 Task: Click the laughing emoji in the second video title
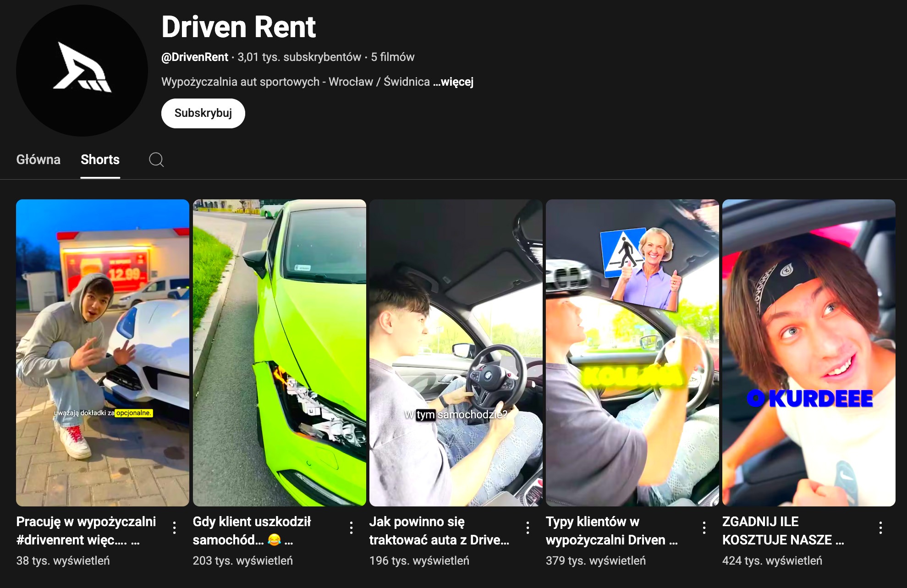(274, 540)
